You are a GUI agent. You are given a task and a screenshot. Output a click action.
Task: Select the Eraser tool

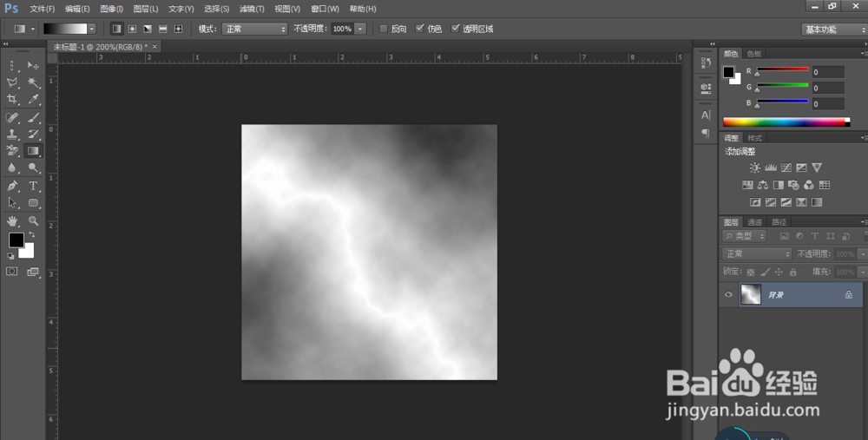(12, 150)
